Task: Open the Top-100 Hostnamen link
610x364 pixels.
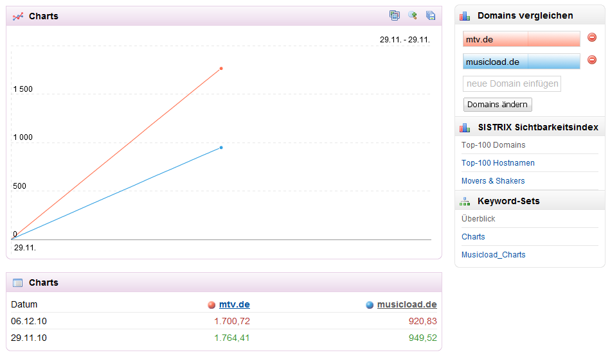Action: click(x=498, y=163)
